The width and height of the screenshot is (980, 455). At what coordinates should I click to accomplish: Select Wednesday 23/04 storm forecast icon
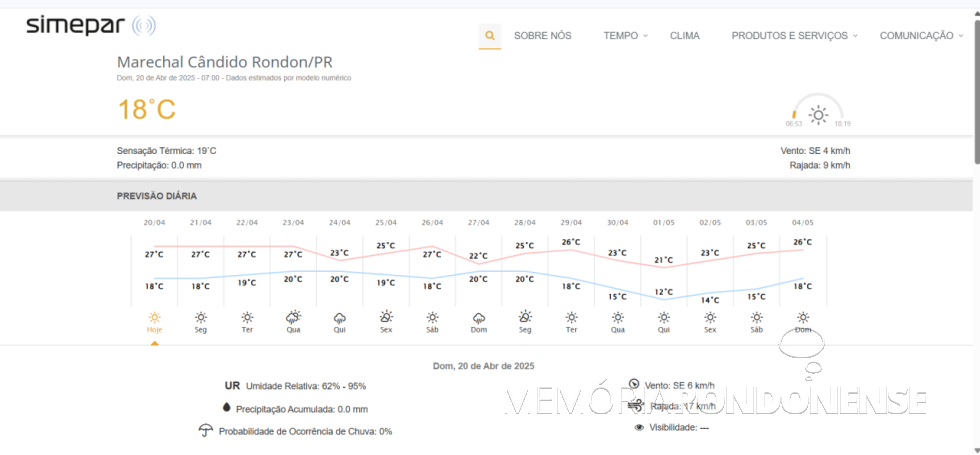pyautogui.click(x=293, y=317)
